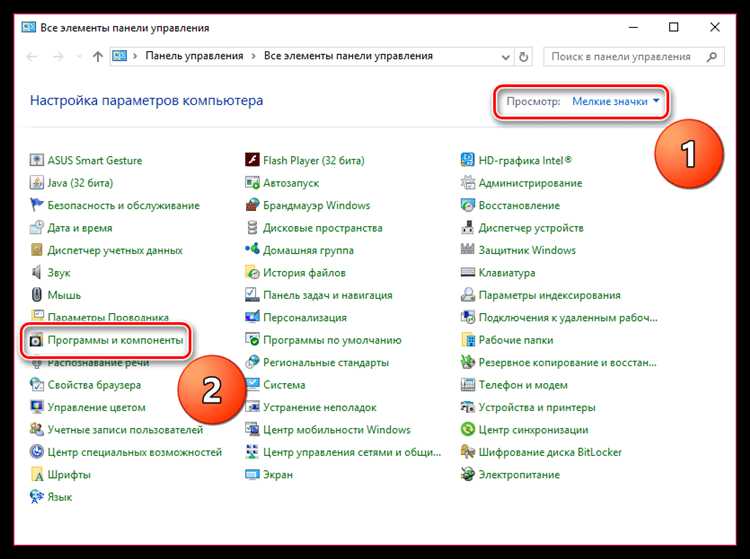The width and height of the screenshot is (750, 559).
Task: Select Панель управления breadcrumb
Action: point(194,56)
